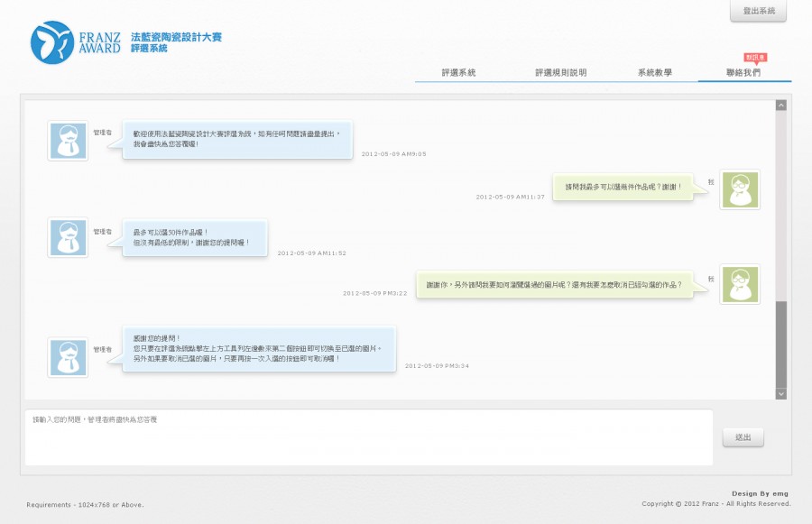812x524 pixels.
Task: Click the 我 avatar beside the second question
Action: 740,285
